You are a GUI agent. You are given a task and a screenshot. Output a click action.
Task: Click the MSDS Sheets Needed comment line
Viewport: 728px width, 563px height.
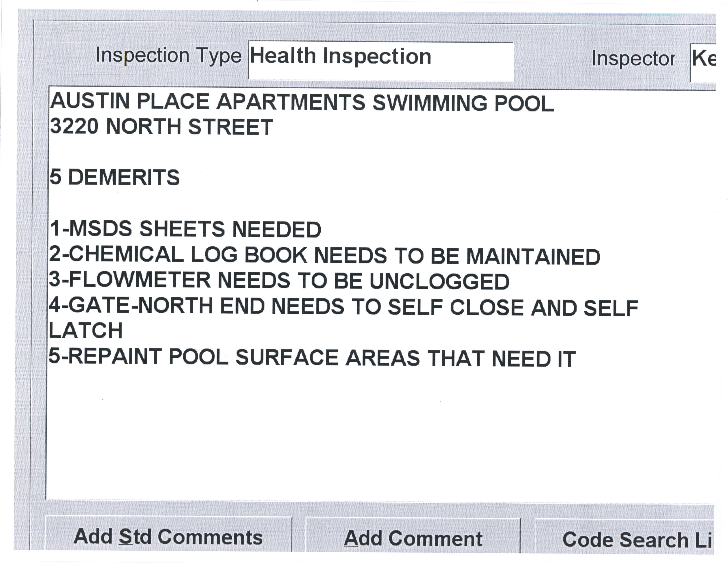coord(186,229)
